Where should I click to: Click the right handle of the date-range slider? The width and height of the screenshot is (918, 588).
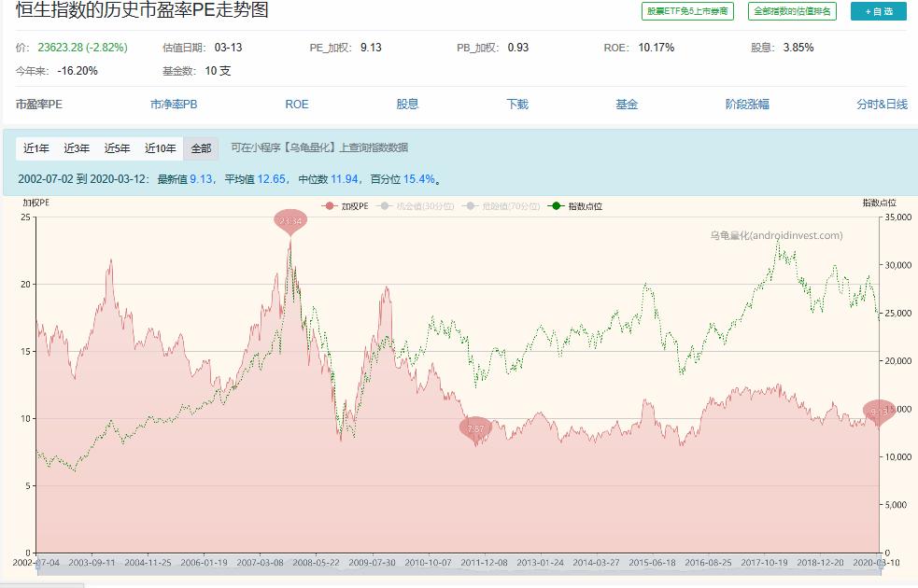tap(880, 564)
